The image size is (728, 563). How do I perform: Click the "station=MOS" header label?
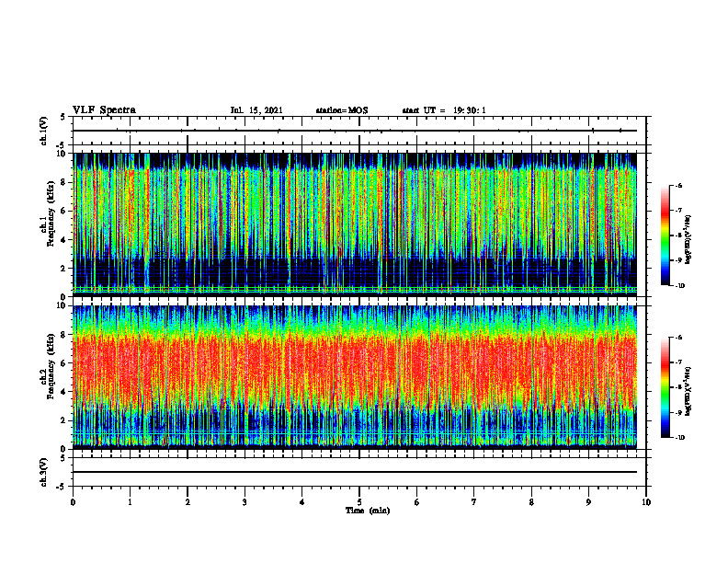[x=342, y=110]
